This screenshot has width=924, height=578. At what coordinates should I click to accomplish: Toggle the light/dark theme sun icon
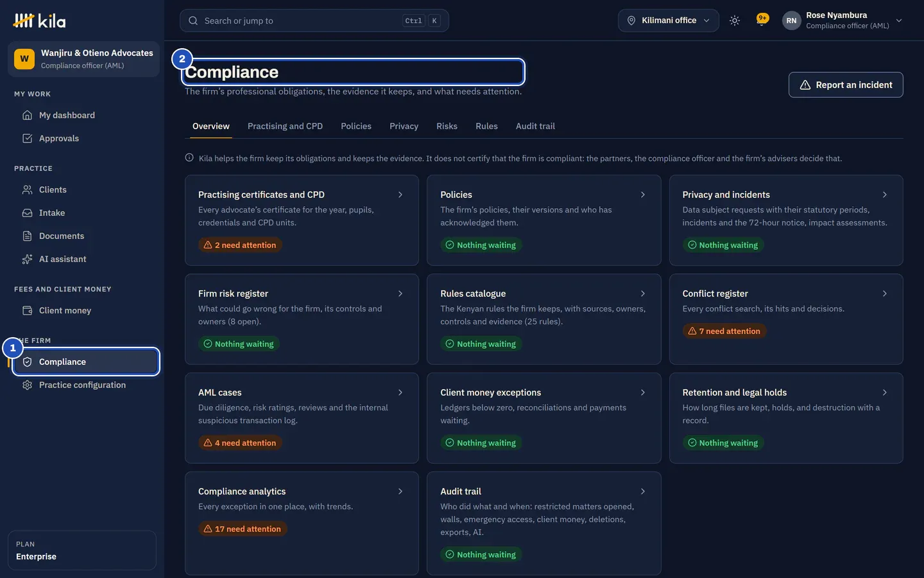[735, 21]
